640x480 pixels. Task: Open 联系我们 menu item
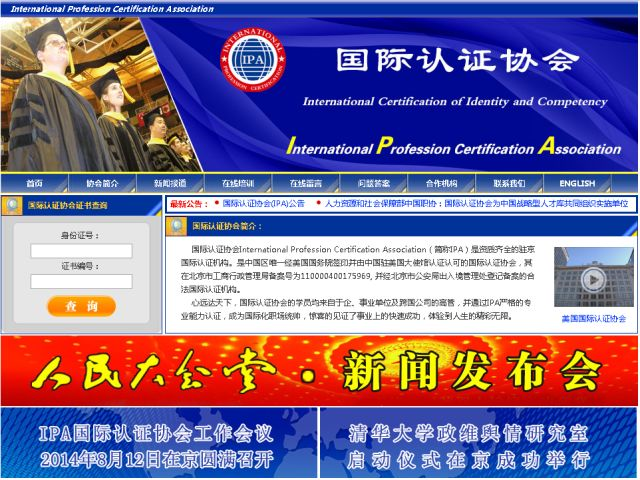pos(509,183)
